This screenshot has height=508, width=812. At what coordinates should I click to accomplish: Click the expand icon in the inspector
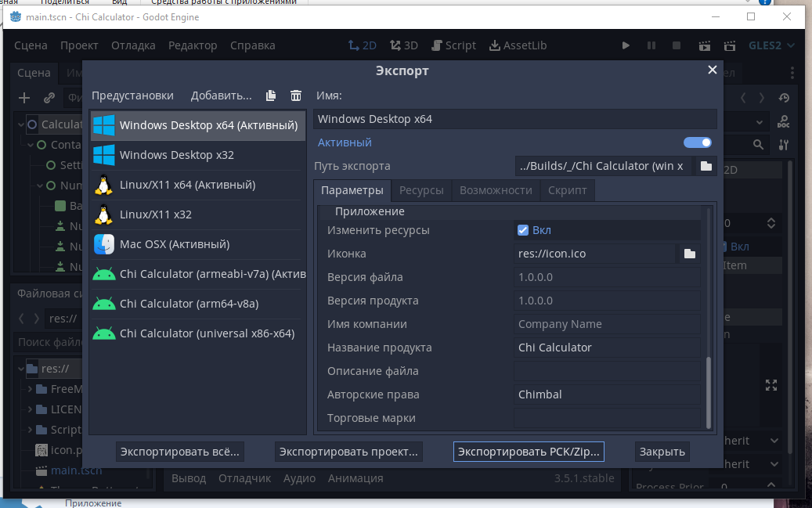pyautogui.click(x=771, y=385)
